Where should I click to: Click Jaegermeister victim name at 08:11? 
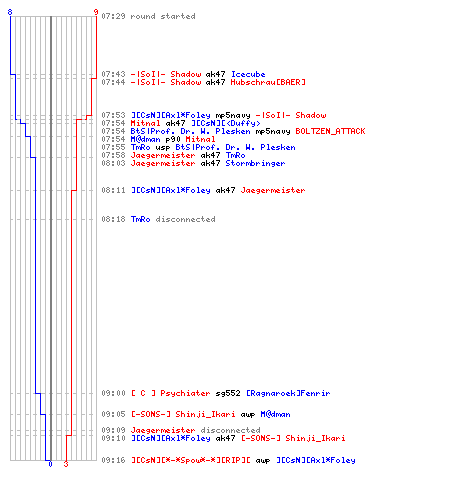(273, 190)
